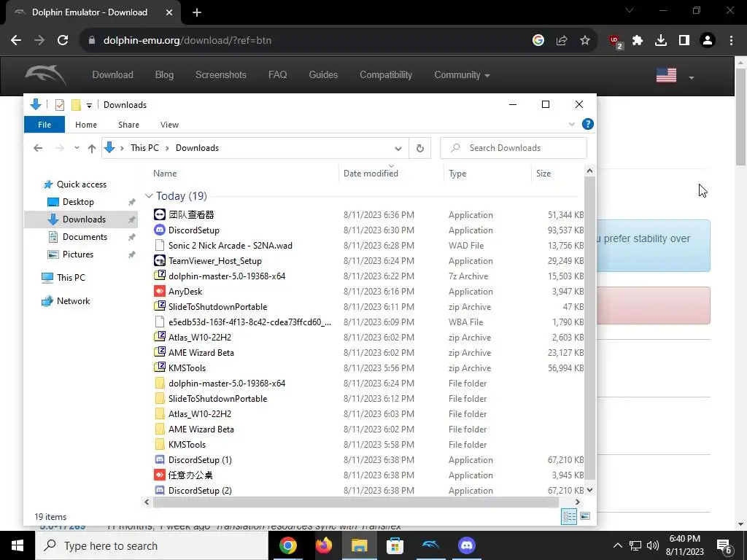The width and height of the screenshot is (747, 560).
Task: Go up one folder level in Explorer
Action: [92, 148]
